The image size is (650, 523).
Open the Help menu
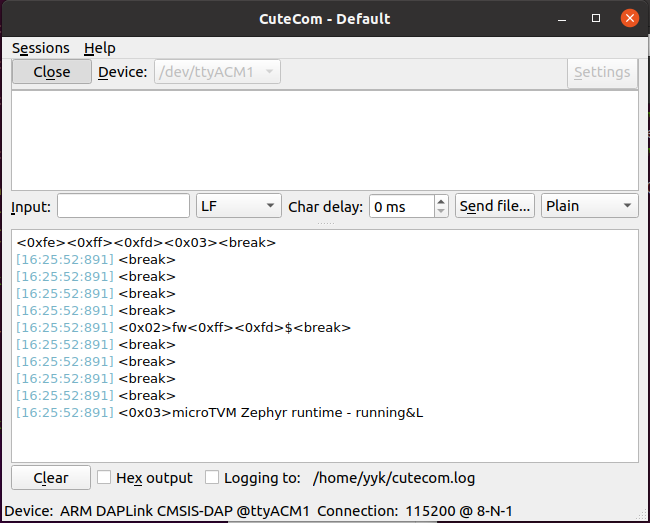coord(99,48)
